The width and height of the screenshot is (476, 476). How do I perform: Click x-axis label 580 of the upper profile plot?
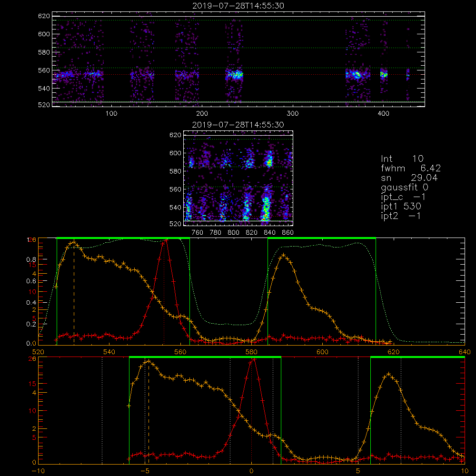click(251, 352)
